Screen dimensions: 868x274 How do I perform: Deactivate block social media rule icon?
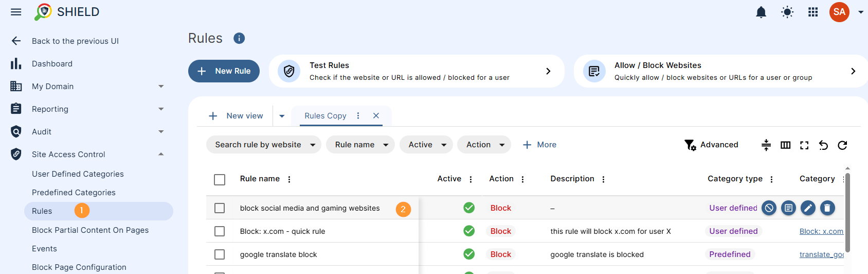pyautogui.click(x=769, y=208)
